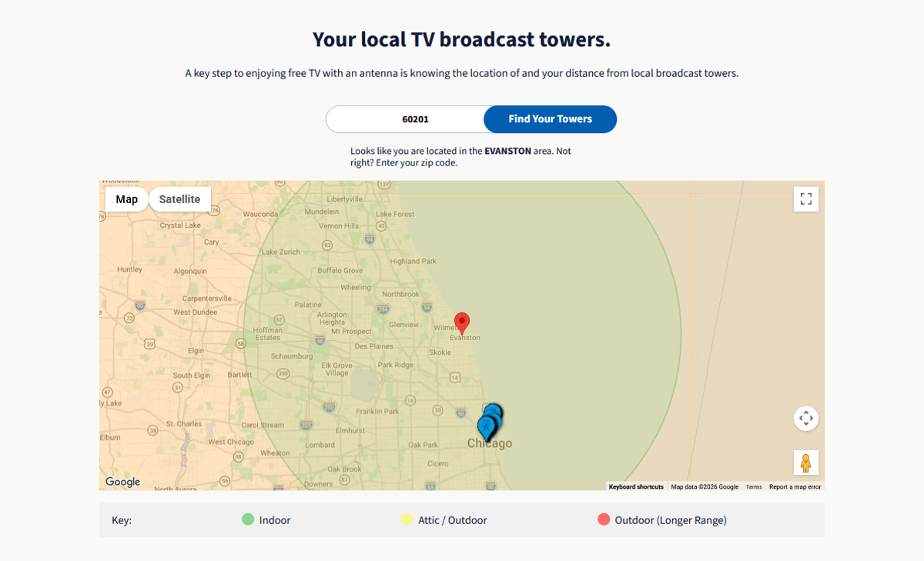This screenshot has width=924, height=561.
Task: Click the Chicago city label
Action: pyautogui.click(x=490, y=443)
